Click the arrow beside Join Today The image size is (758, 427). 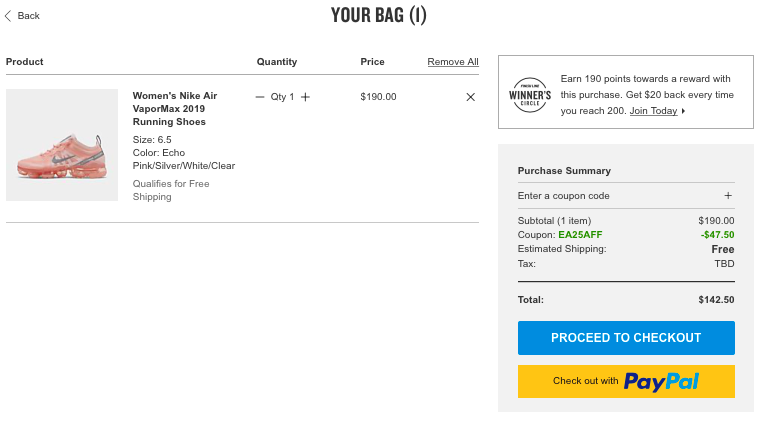click(684, 111)
